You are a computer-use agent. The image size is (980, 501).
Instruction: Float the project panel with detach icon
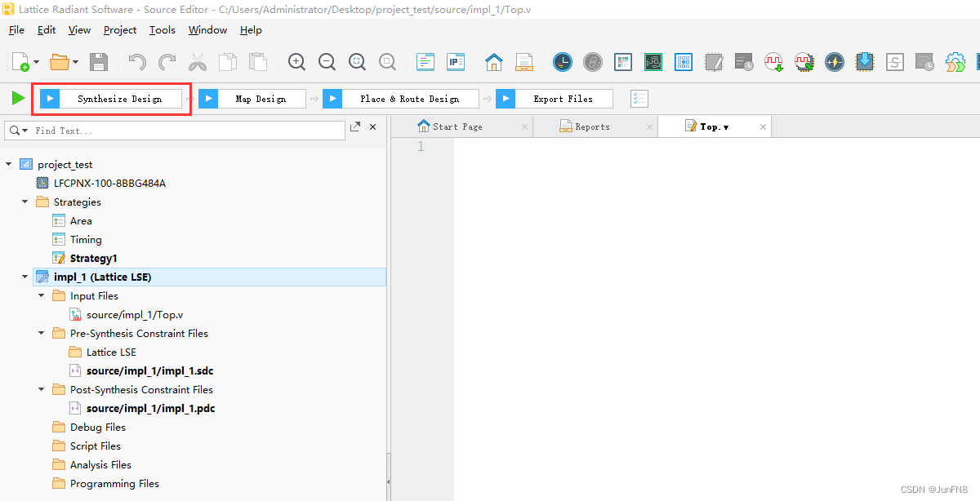point(355,127)
